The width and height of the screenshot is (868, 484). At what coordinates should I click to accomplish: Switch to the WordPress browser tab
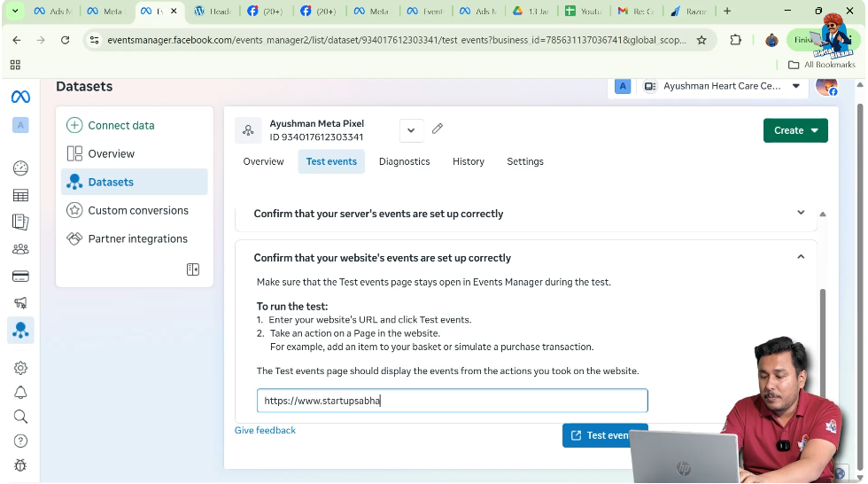(x=212, y=11)
